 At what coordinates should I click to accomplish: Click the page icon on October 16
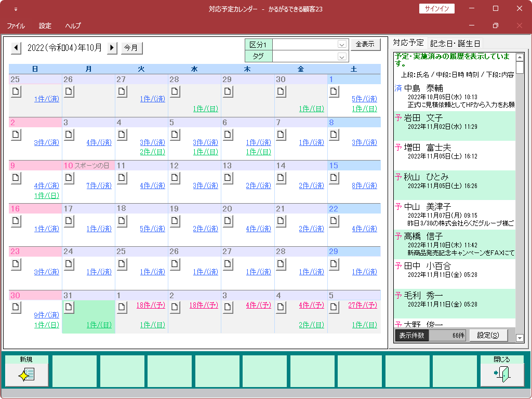pyautogui.click(x=16, y=221)
